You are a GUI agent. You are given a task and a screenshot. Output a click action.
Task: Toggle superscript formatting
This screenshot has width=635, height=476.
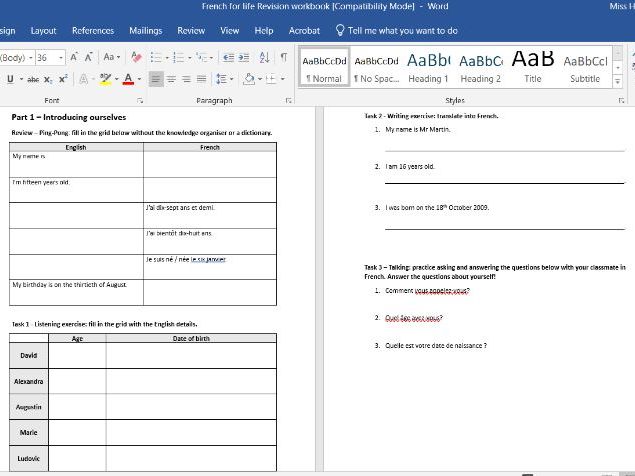[x=63, y=79]
